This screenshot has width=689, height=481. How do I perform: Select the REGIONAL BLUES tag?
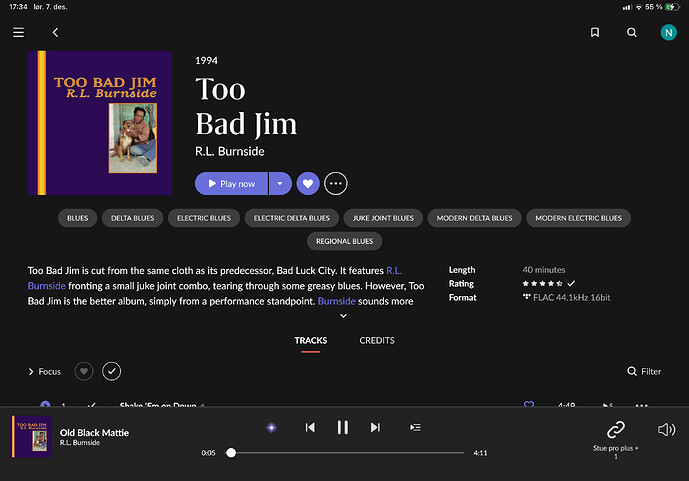pos(344,241)
